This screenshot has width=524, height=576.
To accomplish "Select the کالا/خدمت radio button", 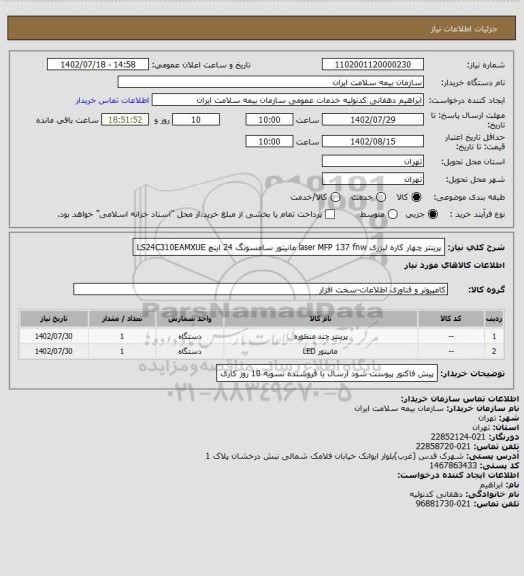I will click(x=335, y=197).
